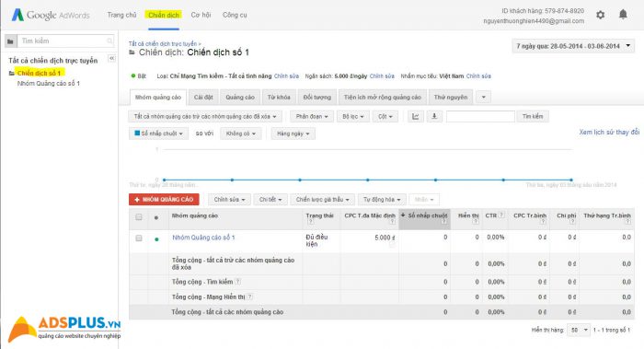Screen dimensions: 644x349
Task: Open the Không có comparison dropdown
Action: pos(241,134)
